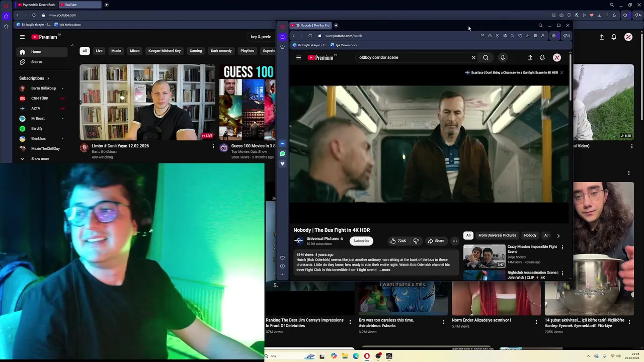Click the 'Işık Yankısı.docx' bookmark in front window
Screen dimensions: 644x362
tap(343, 45)
